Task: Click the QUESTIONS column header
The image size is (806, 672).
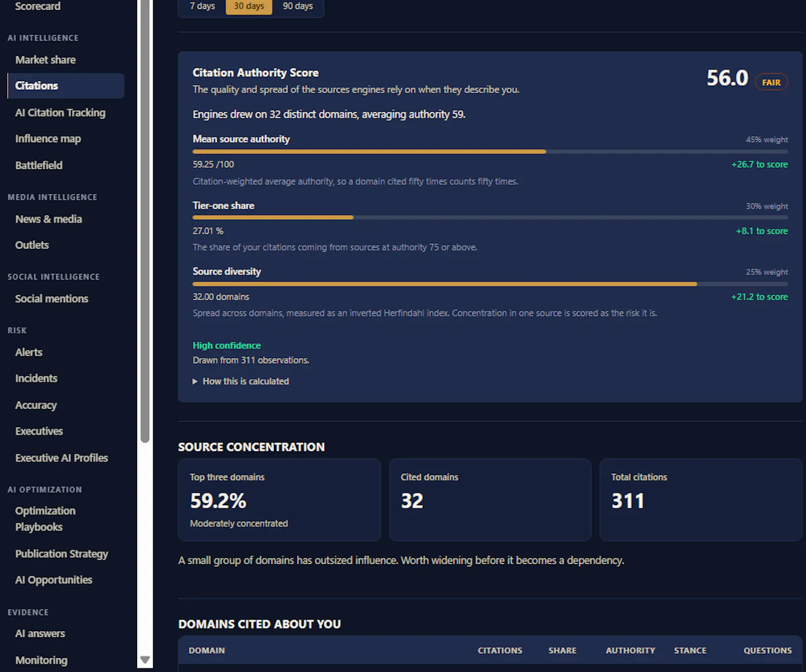Action: (x=768, y=651)
